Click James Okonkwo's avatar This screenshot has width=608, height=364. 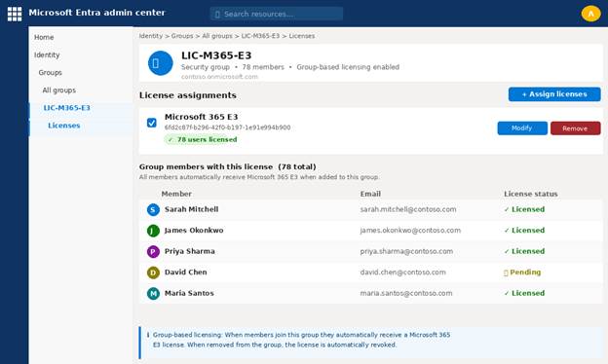tap(153, 231)
